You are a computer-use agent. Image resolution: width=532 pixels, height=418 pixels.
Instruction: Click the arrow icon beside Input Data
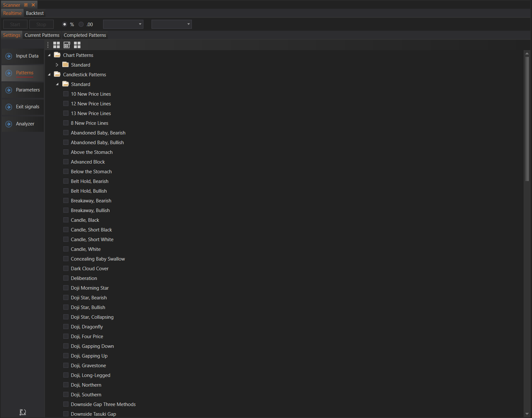[x=9, y=56]
